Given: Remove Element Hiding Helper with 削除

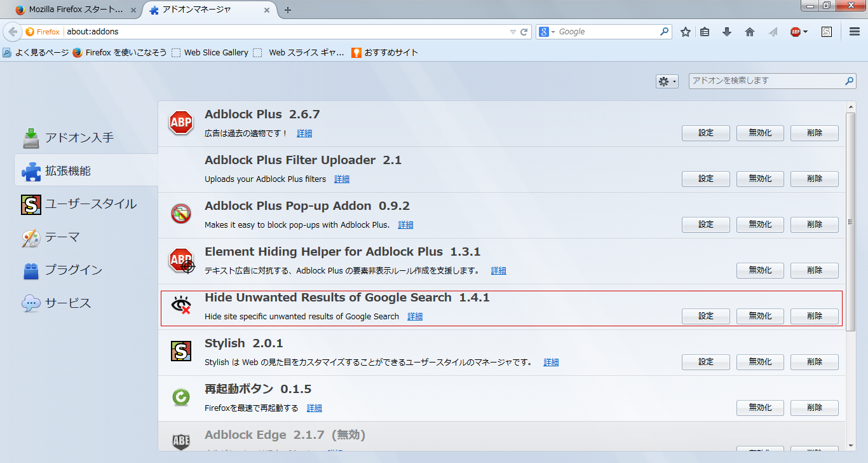Looking at the screenshot, I should point(815,270).
